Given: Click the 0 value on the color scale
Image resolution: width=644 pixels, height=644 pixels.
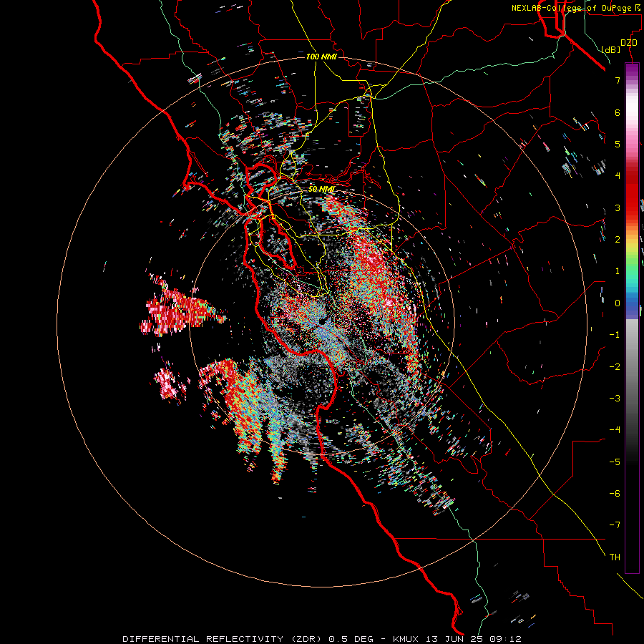Looking at the screenshot, I should pyautogui.click(x=618, y=303).
